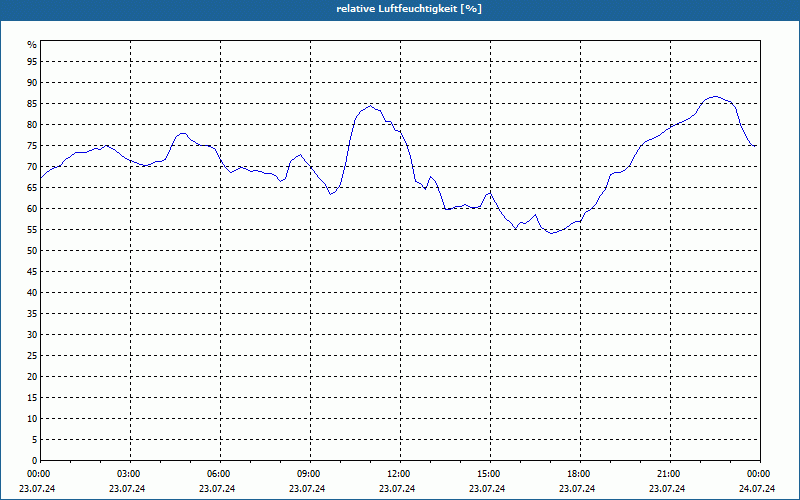Click the '23.07.24' date under 21:00
This screenshot has height=500, width=800.
[x=667, y=489]
